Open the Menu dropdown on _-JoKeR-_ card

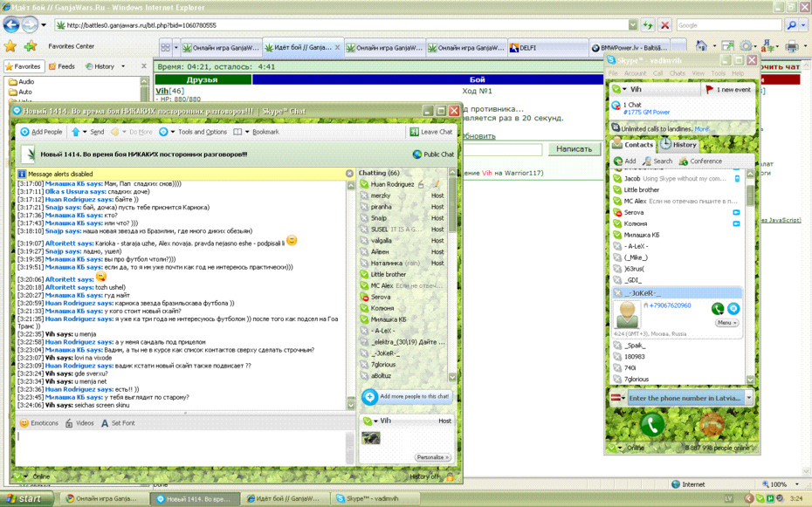pyautogui.click(x=727, y=322)
